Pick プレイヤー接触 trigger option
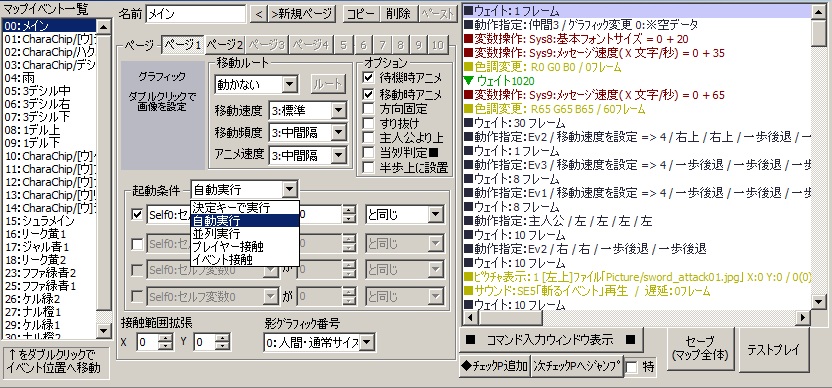The image size is (832, 388). (245, 247)
